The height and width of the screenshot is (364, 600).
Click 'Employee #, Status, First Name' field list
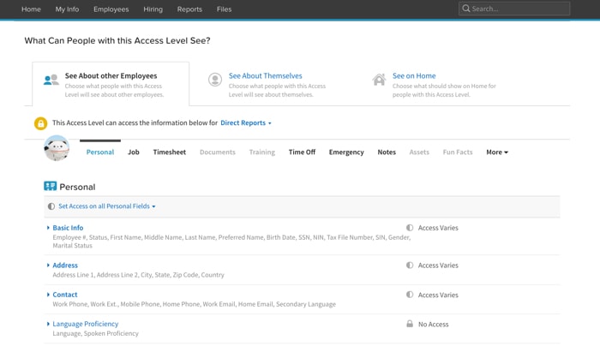pos(231,242)
